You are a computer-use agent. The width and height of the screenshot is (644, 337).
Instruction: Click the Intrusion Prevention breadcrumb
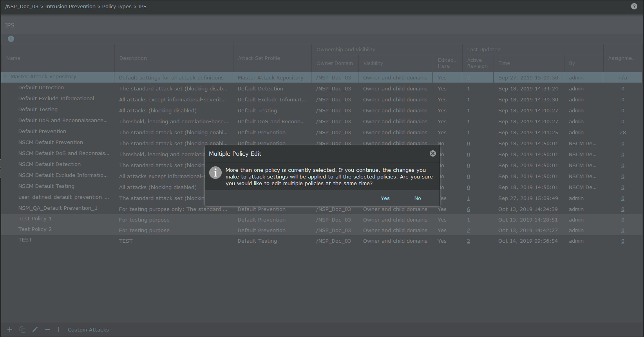pos(70,7)
